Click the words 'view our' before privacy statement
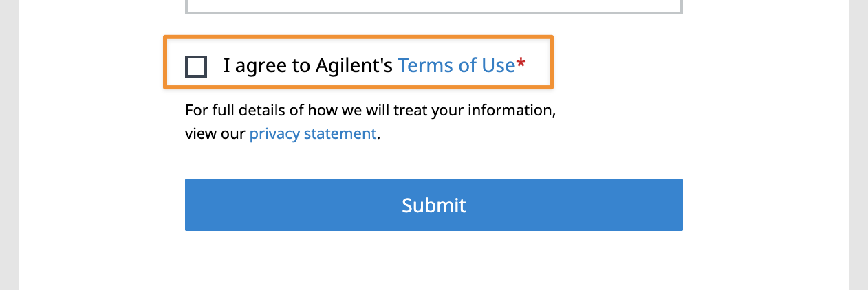 215,133
